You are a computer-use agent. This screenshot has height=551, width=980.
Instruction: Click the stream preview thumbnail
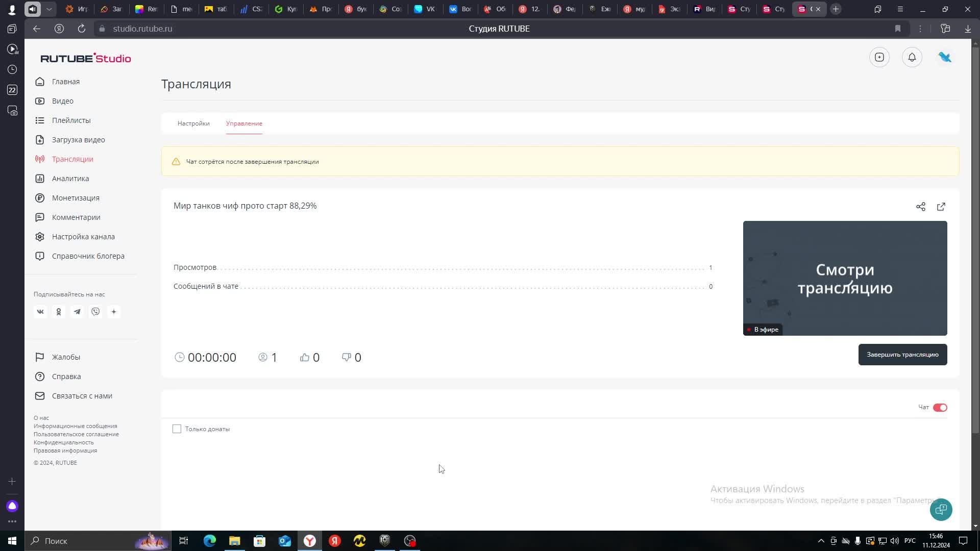[845, 278]
